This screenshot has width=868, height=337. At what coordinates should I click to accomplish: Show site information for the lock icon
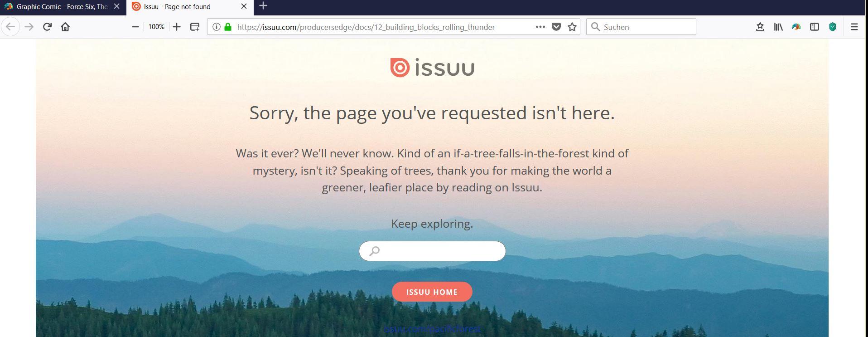click(228, 27)
